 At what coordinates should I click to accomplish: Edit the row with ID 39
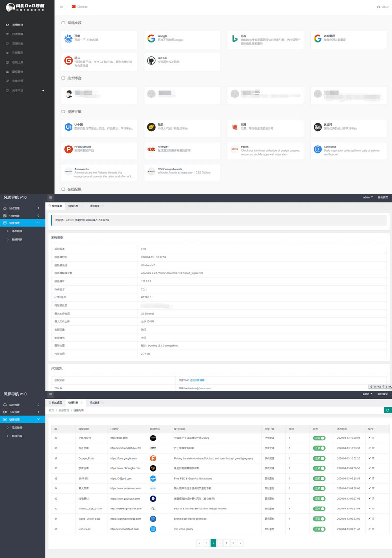[369, 438]
